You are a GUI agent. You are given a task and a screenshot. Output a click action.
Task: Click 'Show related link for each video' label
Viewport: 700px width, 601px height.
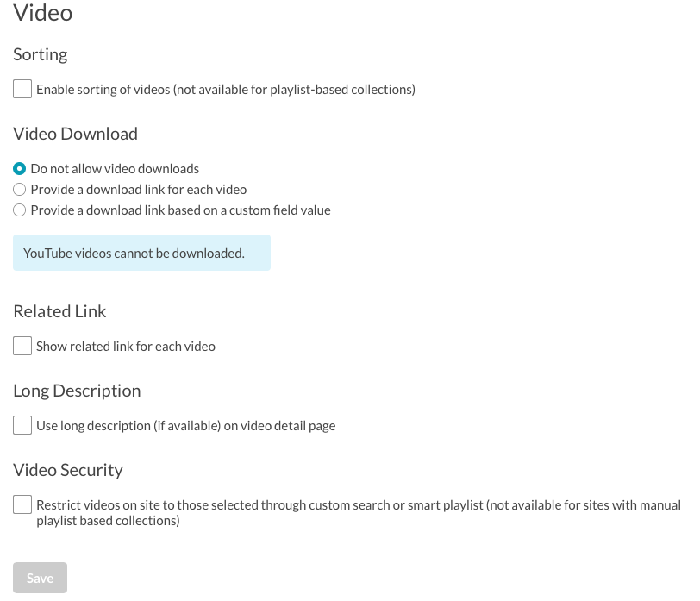[x=126, y=347]
